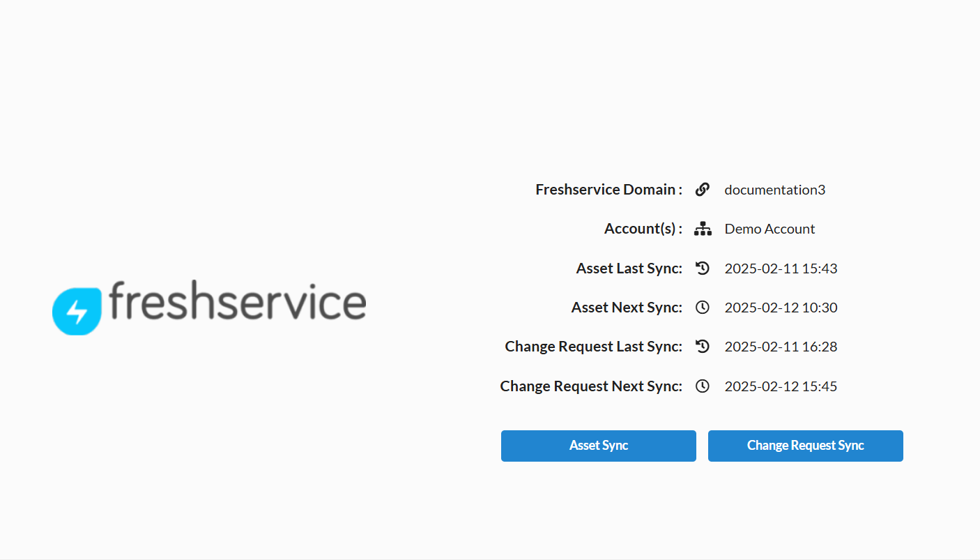Click the freshservice wordmark text

[237, 302]
